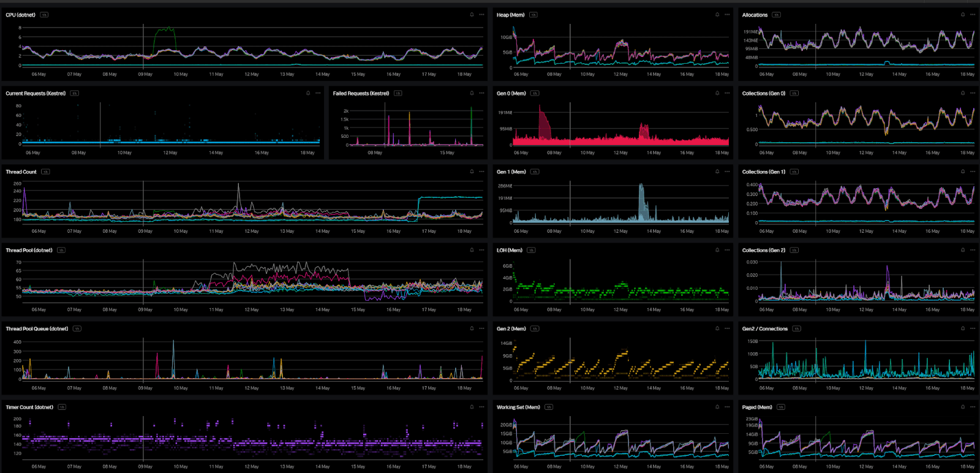The width and height of the screenshot is (980, 473).
Task: Click the 'Current Requests (Kestrel)' panel title
Action: click(x=36, y=93)
